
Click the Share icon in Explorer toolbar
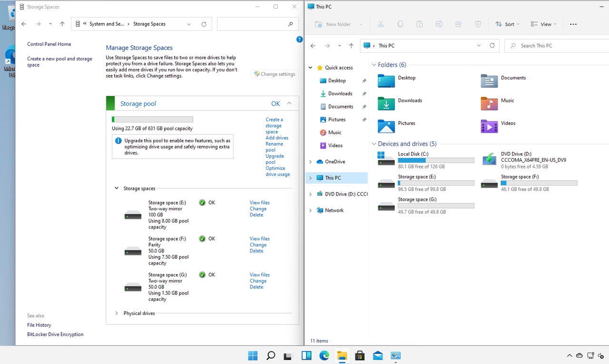click(458, 23)
